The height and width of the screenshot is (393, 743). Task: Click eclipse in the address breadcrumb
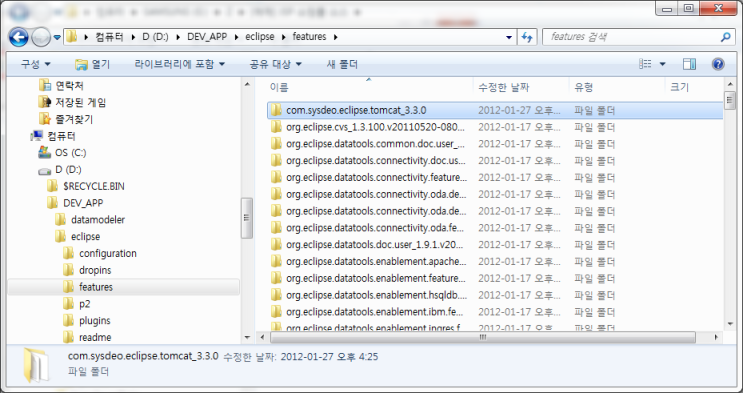pos(260,37)
